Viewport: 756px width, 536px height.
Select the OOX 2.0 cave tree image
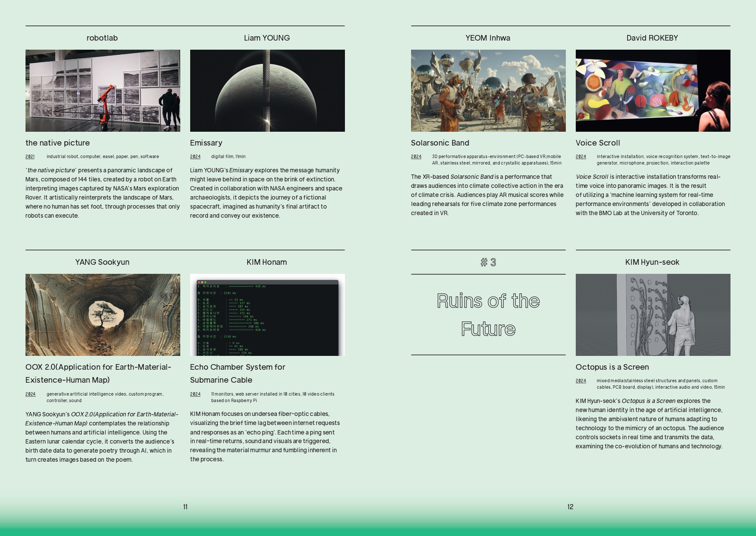(x=103, y=315)
